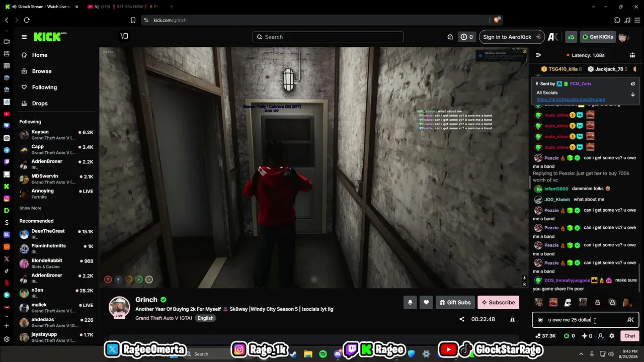Reload the browser page
Image resolution: width=644 pixels, height=362 pixels.
27,20
